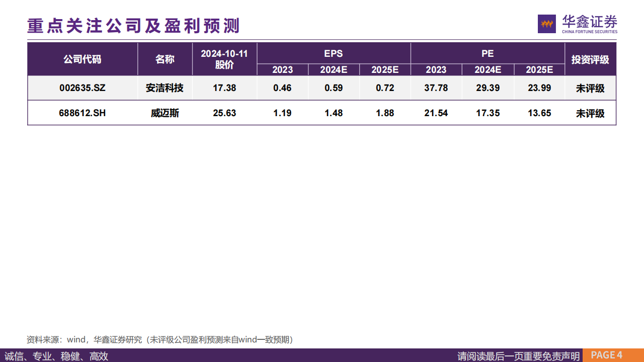This screenshot has height=362, width=644.
Task: Click the 资料来源 source note
Action: (x=160, y=340)
